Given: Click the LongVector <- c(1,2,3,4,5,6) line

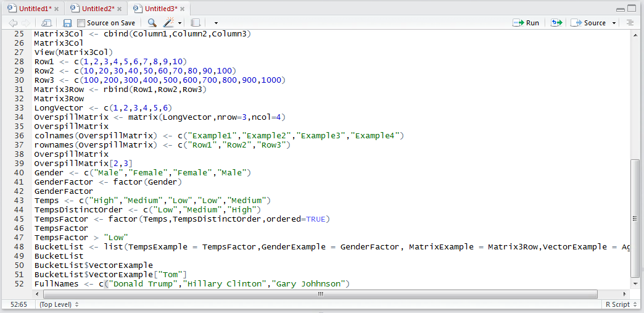Looking at the screenshot, I should point(103,108).
